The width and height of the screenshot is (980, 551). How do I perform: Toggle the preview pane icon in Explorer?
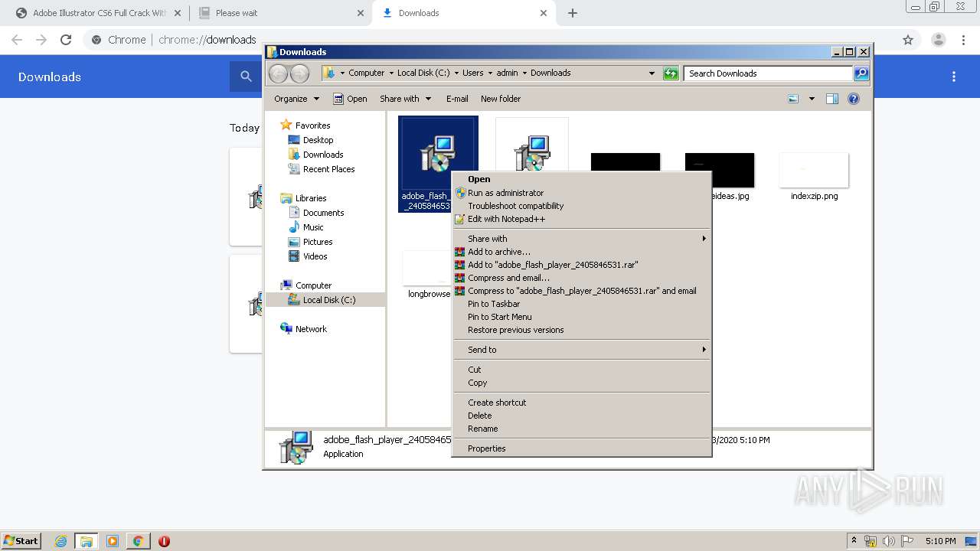pyautogui.click(x=832, y=99)
